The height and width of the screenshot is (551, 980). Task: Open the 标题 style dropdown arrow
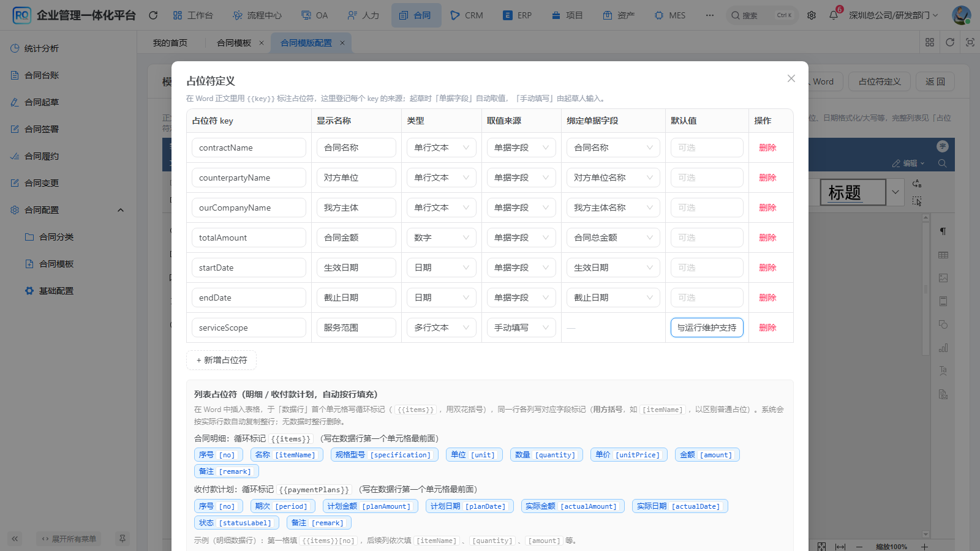pos(895,192)
